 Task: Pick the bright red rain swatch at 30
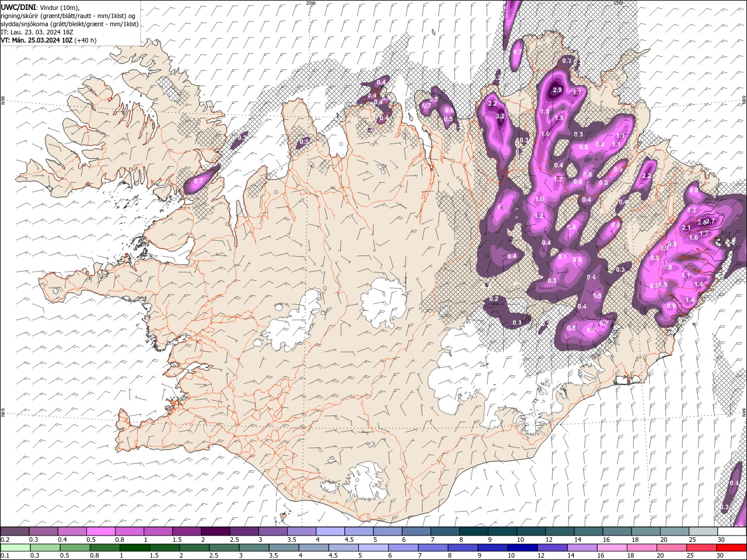coord(731,548)
